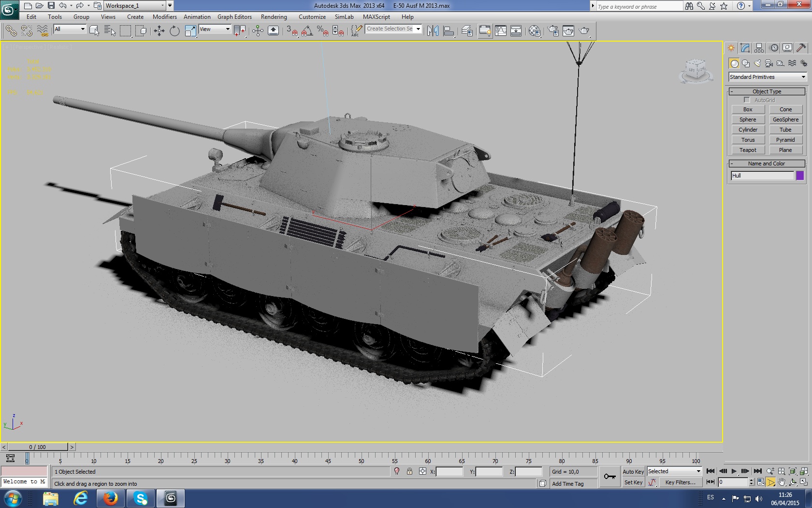This screenshot has width=812, height=508.
Task: Create a Teapot primitive
Action: (748, 150)
